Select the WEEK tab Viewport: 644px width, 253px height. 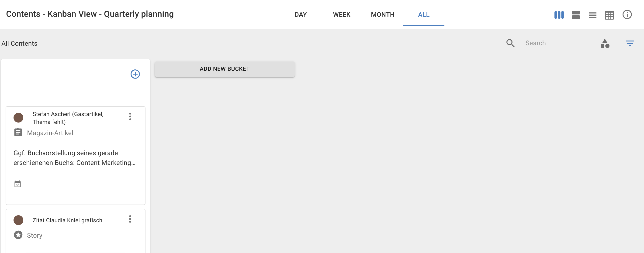pyautogui.click(x=342, y=14)
